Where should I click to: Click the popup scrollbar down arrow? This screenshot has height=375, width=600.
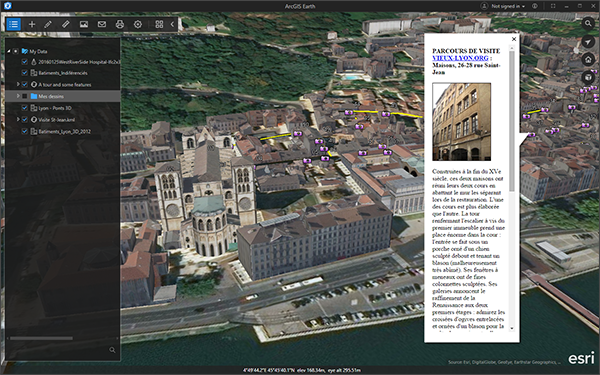pos(512,328)
